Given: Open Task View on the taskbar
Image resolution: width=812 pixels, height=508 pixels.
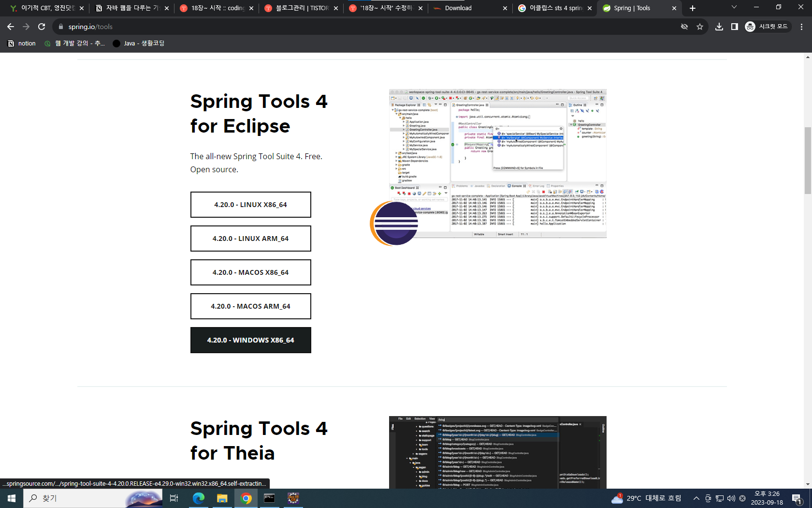Looking at the screenshot, I should (174, 498).
